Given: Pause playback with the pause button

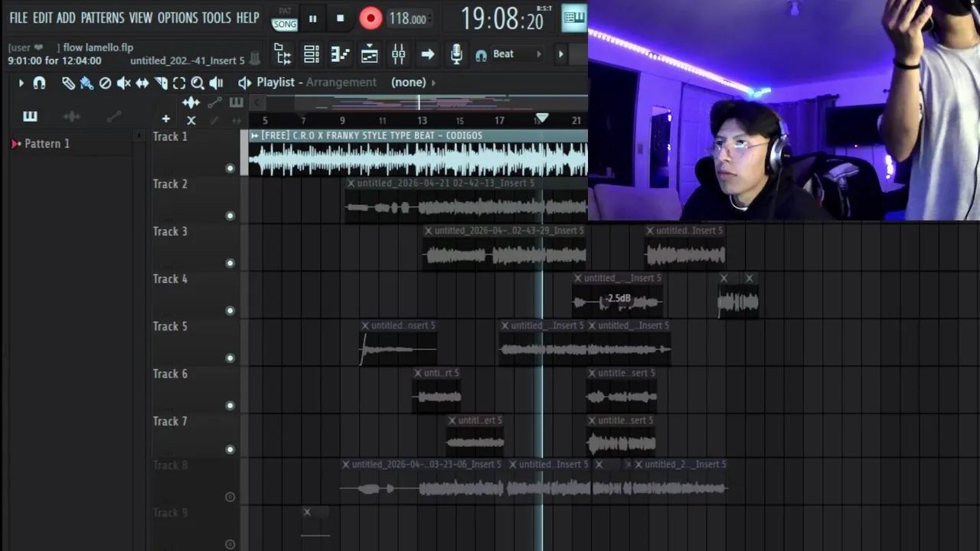Looking at the screenshot, I should pos(312,18).
